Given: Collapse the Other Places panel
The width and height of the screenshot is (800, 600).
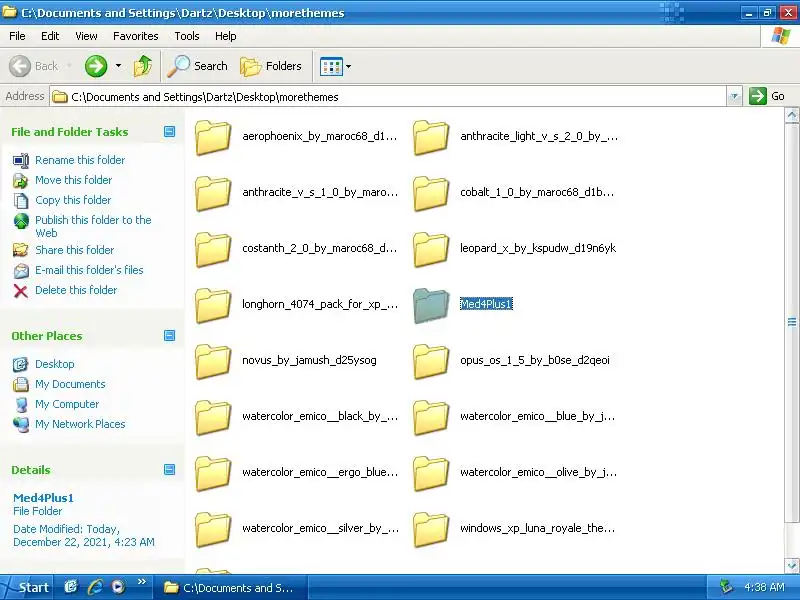Looking at the screenshot, I should [x=169, y=335].
